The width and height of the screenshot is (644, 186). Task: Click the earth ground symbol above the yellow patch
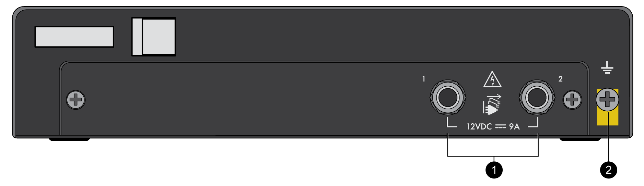coord(607,68)
